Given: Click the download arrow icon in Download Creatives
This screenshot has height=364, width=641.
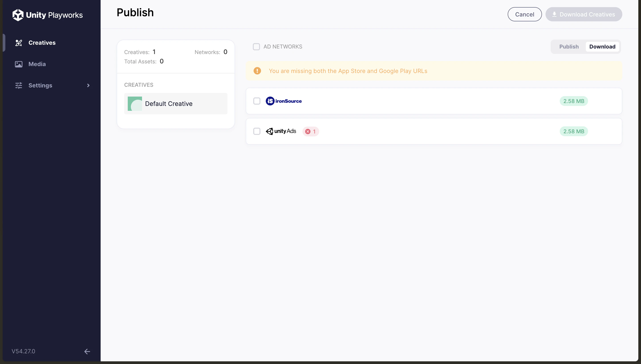Looking at the screenshot, I should [x=554, y=14].
